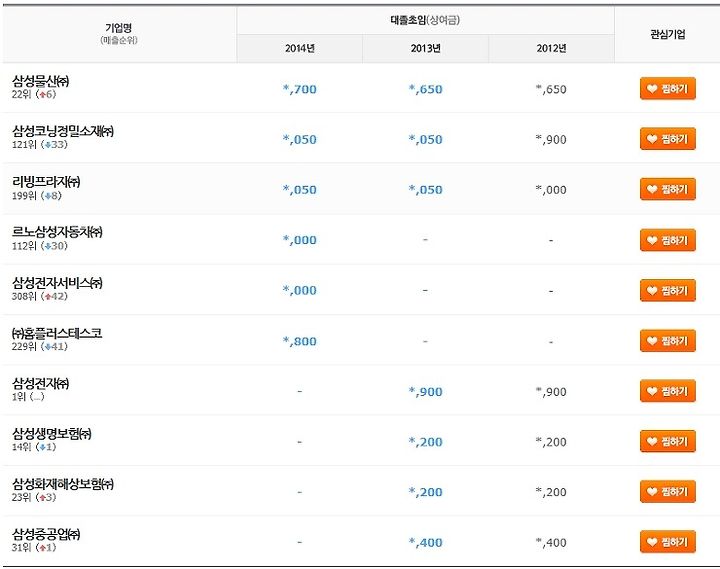Open company name 삼성화재해상보험㈜
Image resolution: width=720 pixels, height=569 pixels.
63,484
